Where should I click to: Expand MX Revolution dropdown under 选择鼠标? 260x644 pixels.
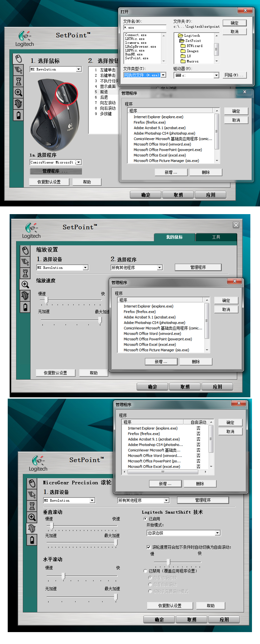(x=79, y=69)
